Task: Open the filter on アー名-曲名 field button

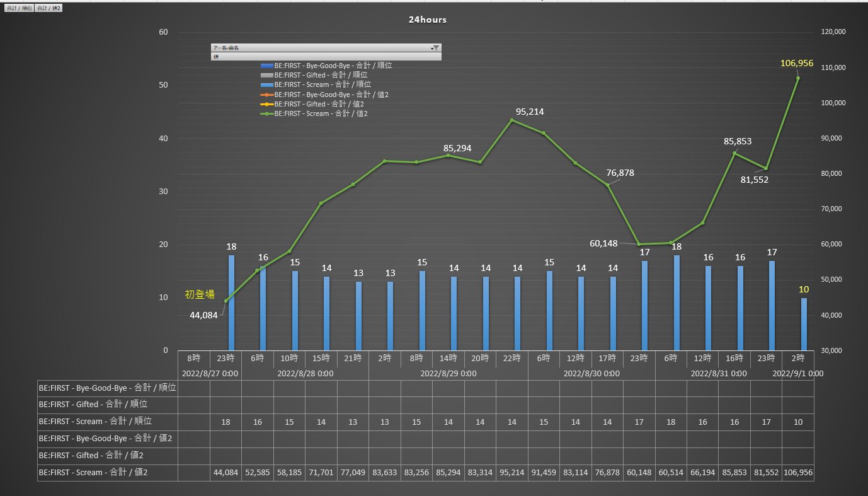Action: [436, 47]
